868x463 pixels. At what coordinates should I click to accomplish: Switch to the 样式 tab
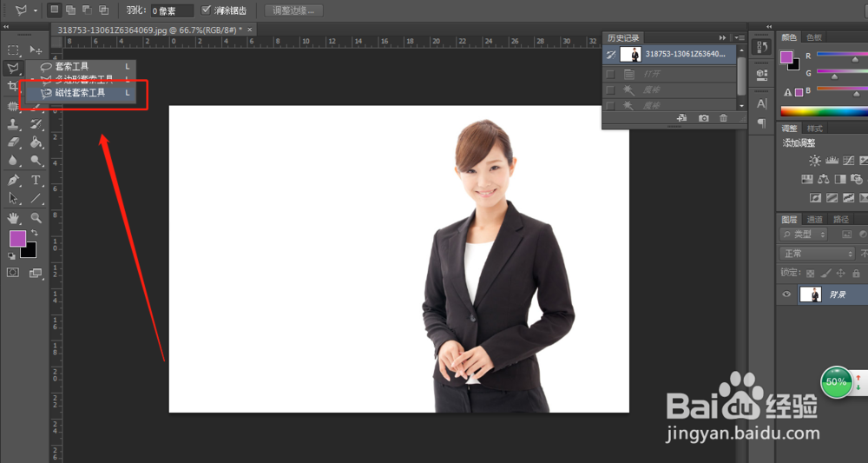(815, 129)
